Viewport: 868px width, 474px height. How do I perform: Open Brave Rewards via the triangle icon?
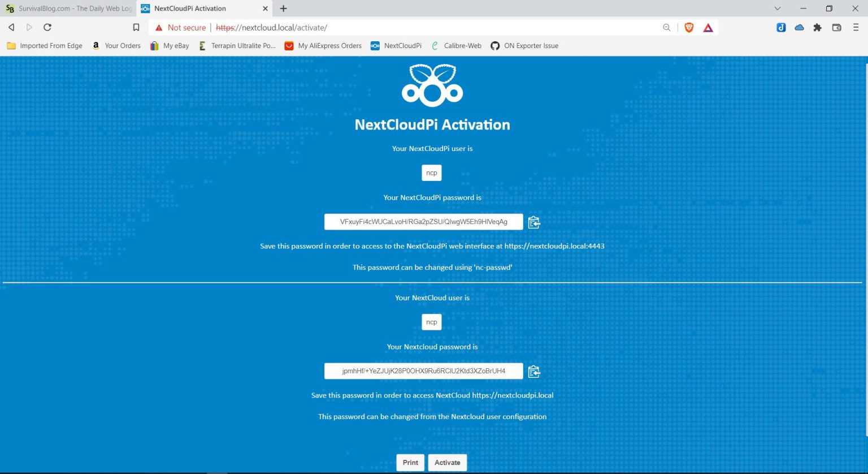(708, 27)
